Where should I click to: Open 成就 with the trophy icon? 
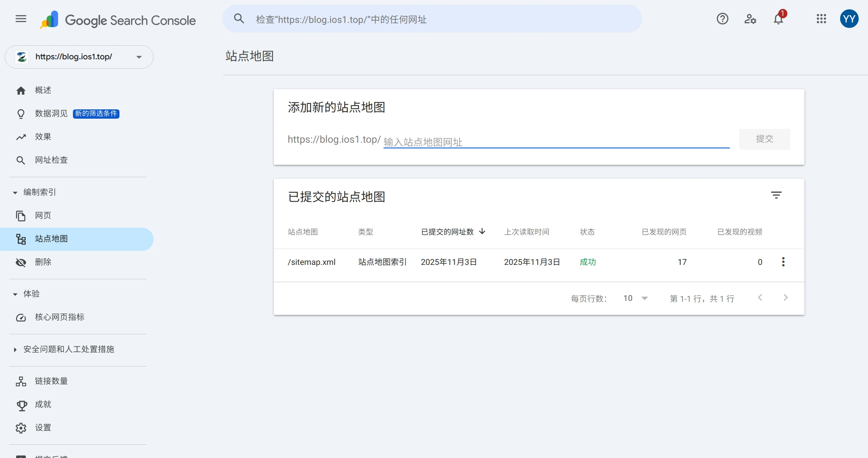tap(42, 404)
